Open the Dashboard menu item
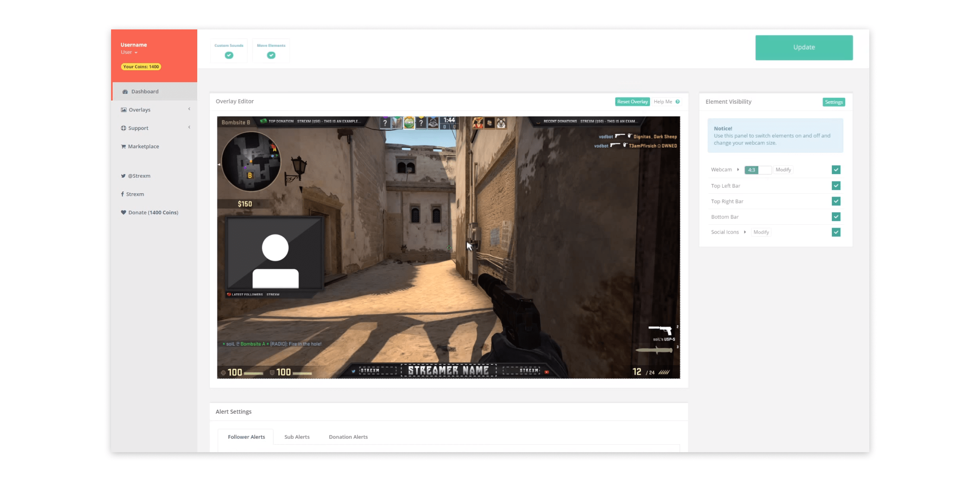This screenshot has width=980, height=482. [x=155, y=91]
